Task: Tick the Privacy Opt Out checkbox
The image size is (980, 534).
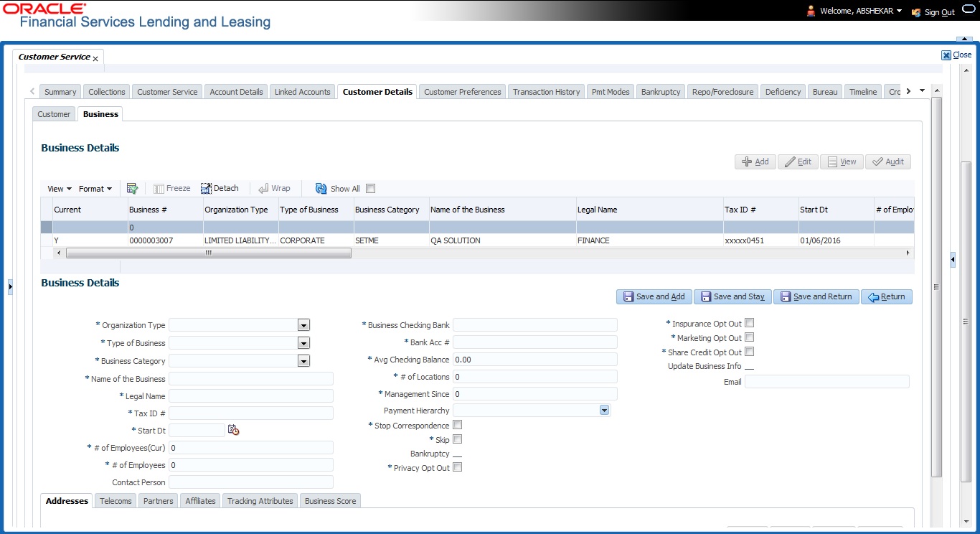Action: 458,467
